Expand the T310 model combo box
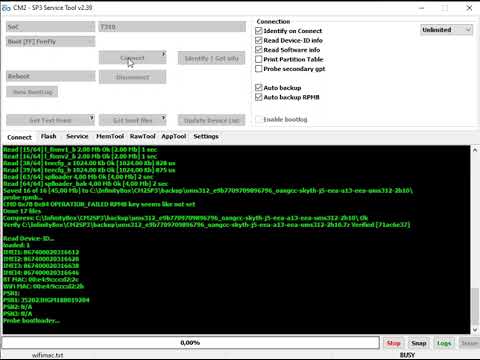480x360 pixels. click(x=172, y=27)
